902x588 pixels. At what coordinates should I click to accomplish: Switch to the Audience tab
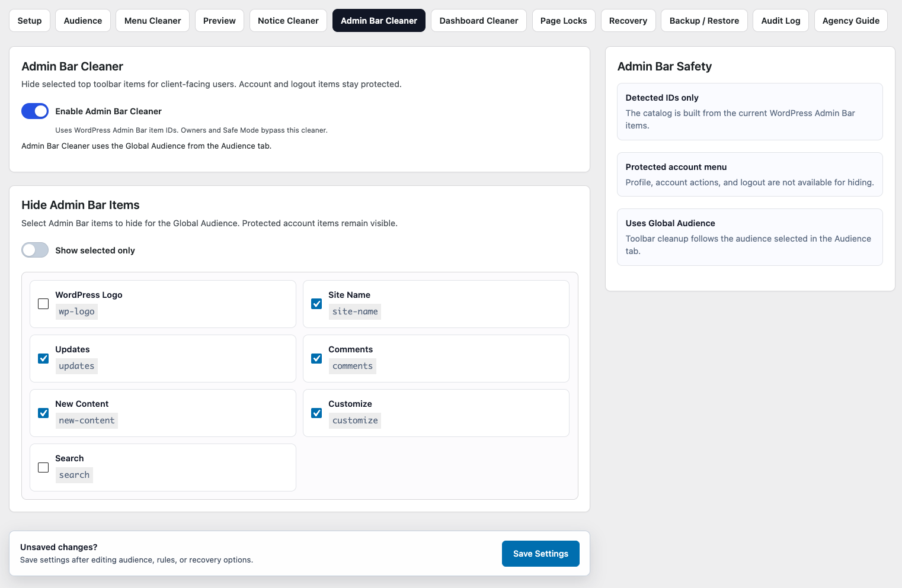(x=83, y=21)
